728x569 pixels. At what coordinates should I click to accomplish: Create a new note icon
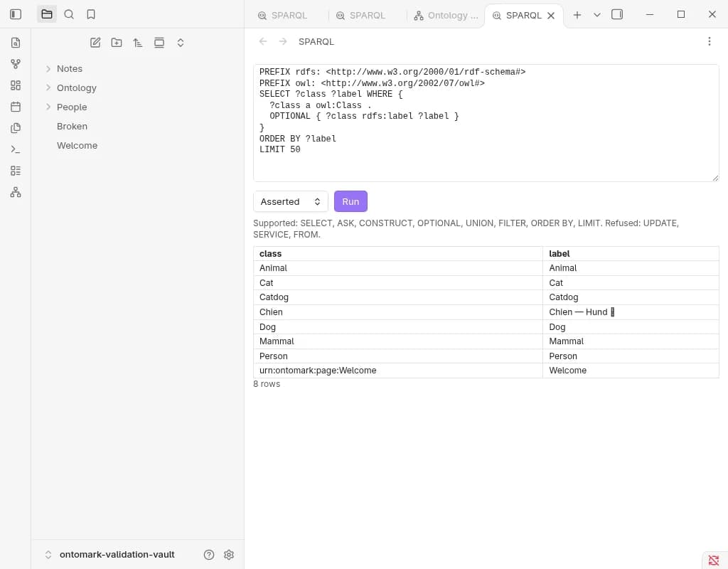pos(95,43)
